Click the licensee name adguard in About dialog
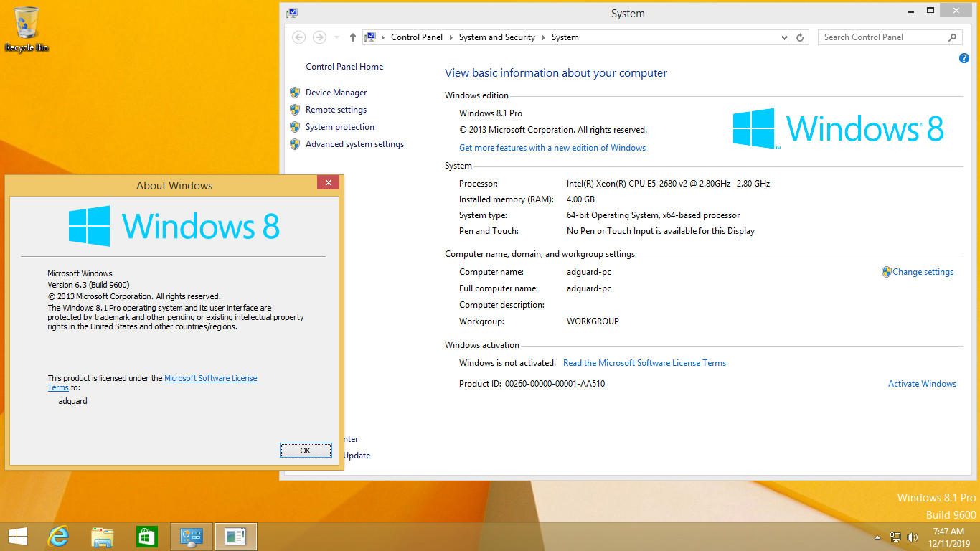Image resolution: width=980 pixels, height=551 pixels. coord(72,401)
